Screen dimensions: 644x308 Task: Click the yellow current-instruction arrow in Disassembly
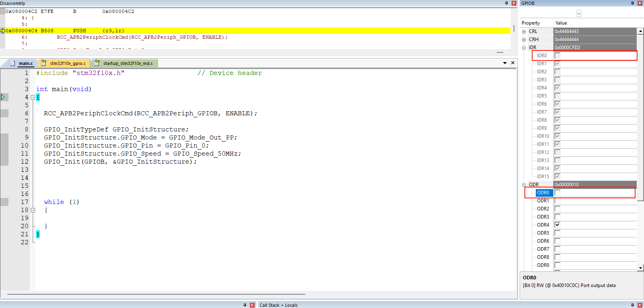tap(2, 31)
